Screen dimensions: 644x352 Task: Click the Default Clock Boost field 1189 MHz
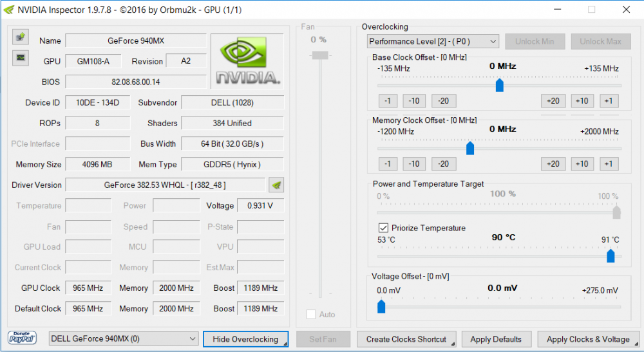(260, 308)
